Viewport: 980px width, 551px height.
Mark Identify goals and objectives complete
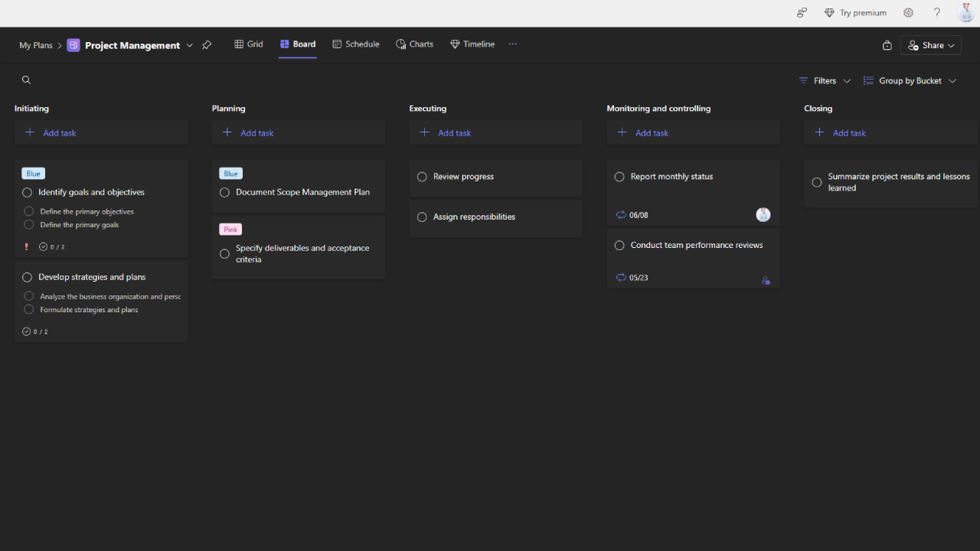pos(27,193)
